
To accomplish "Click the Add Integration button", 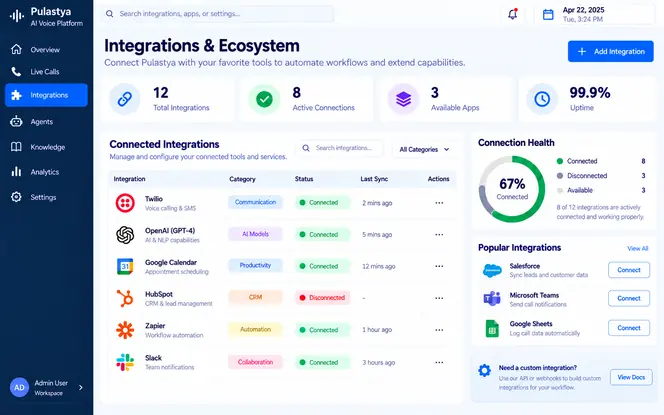I will pos(611,51).
